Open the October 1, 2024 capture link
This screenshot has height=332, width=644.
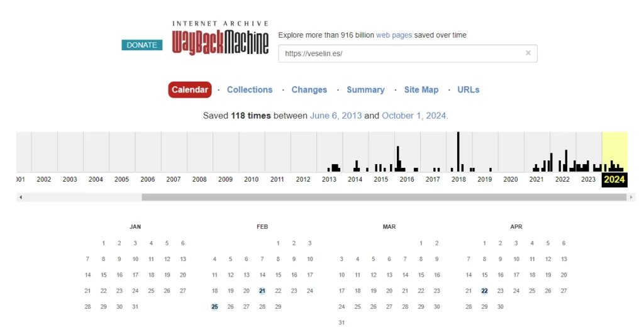pyautogui.click(x=414, y=116)
